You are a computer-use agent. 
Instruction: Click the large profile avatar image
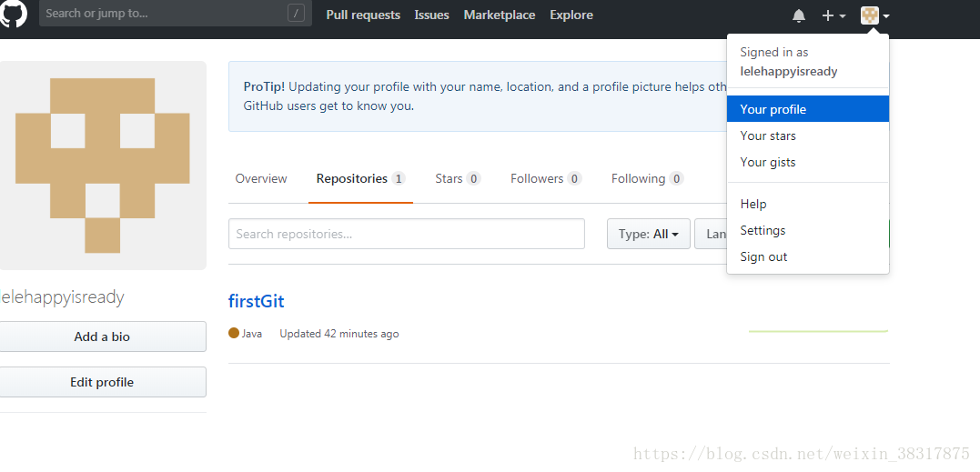pos(103,166)
